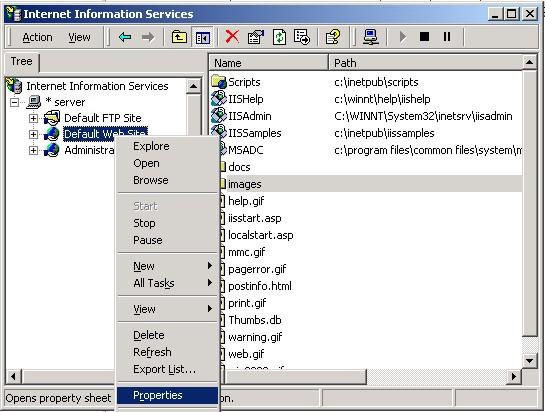545x412 pixels.
Task: Toggle the Show/Hide Console Tree icon
Action: coord(203,37)
